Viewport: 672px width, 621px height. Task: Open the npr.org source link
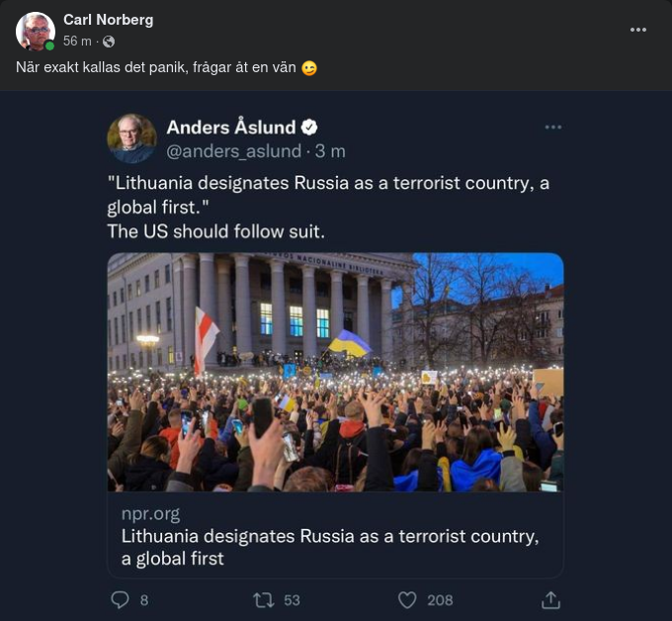[x=151, y=514]
